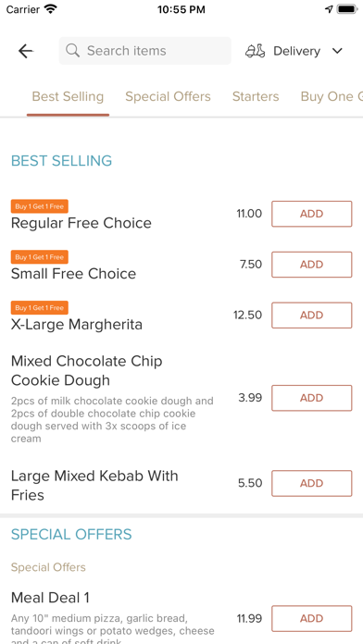Viewport: 363px width, 644px height.
Task: Open the Starters tab
Action: 256,96
